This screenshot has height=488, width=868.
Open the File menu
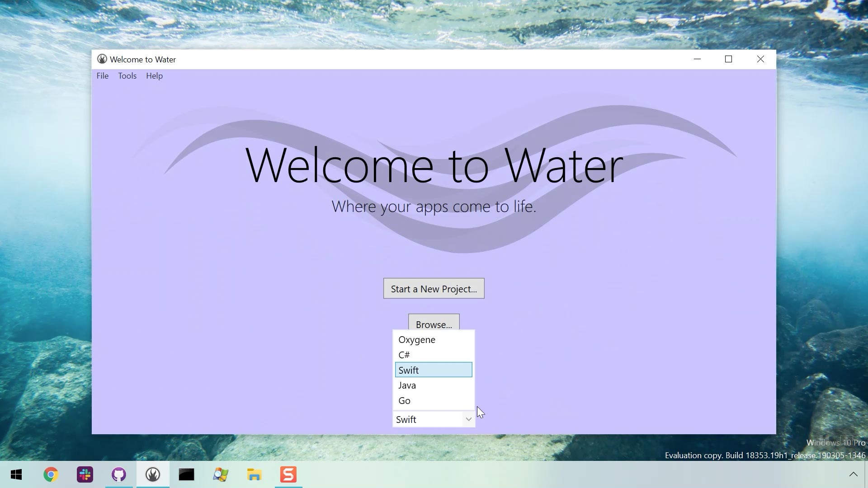[103, 76]
